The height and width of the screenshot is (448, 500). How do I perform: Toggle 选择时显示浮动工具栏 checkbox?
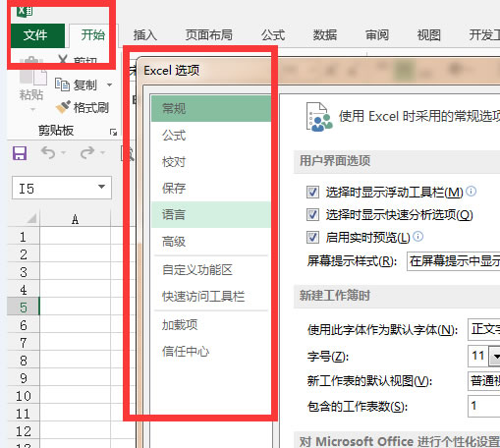pos(312,192)
